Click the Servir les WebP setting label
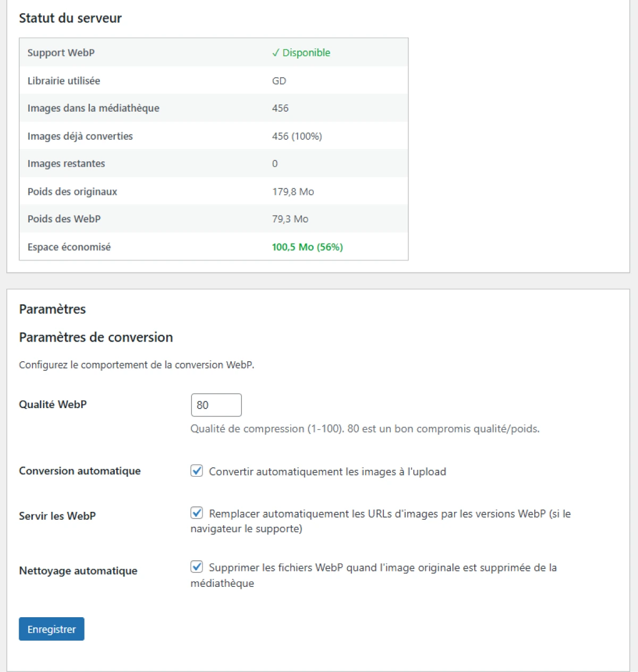This screenshot has width=638, height=672. coord(57,516)
